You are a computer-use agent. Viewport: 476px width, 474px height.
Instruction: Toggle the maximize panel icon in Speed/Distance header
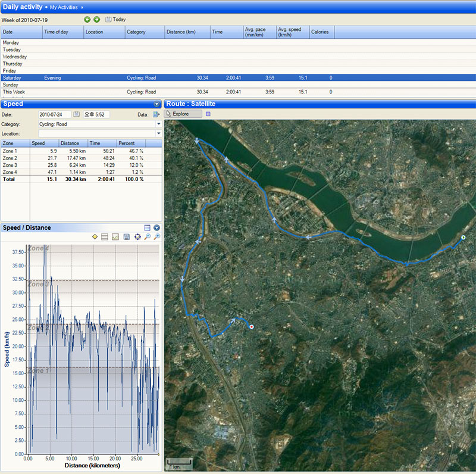tap(147, 227)
